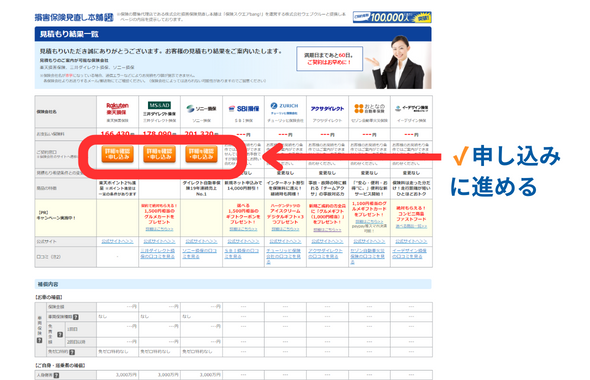Click the 【ご自身・搭乗者の補償】 heading
The height and width of the screenshot is (380, 590).
point(60,365)
